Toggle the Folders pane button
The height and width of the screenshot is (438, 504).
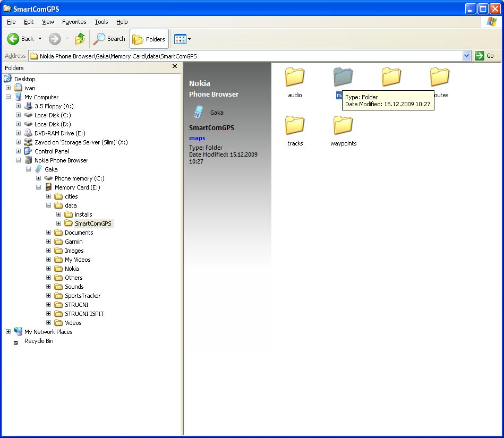pyautogui.click(x=149, y=39)
